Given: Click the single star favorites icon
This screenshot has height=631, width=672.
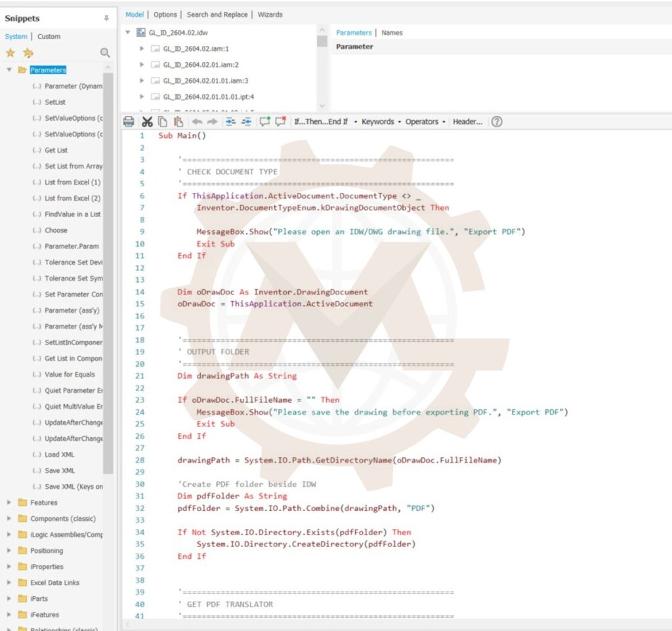Looking at the screenshot, I should pyautogui.click(x=10, y=52).
